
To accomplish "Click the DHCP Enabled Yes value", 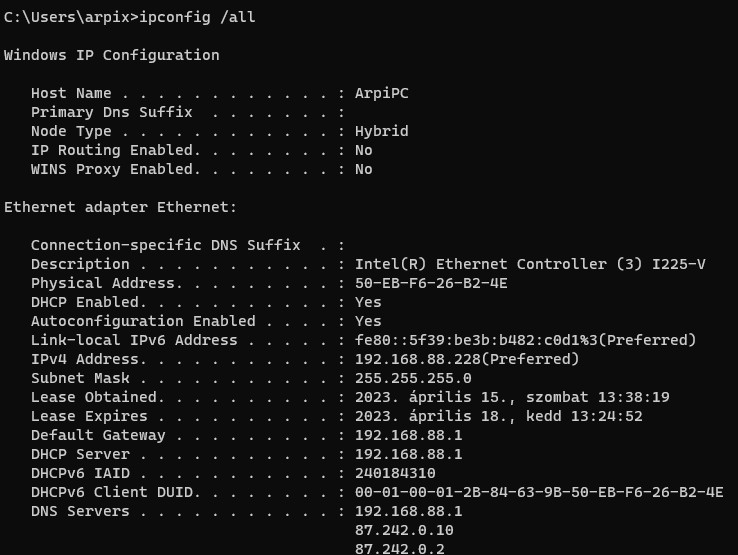I will click(x=368, y=302).
